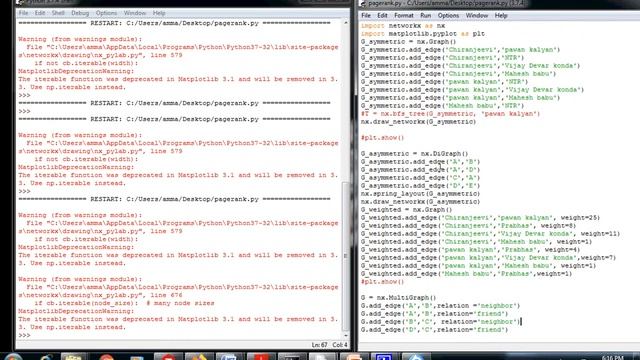Image resolution: width=640 pixels, height=360 pixels.
Task: Click the 'line 676' warning text in the Shell
Action: coord(166,295)
